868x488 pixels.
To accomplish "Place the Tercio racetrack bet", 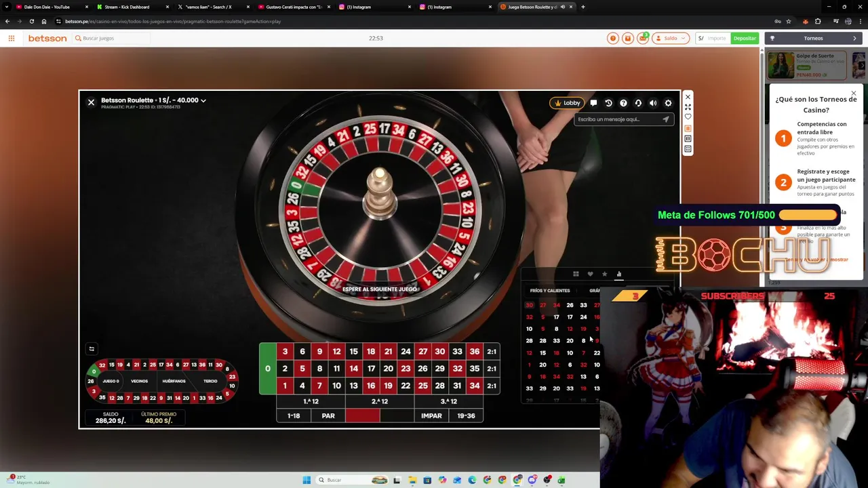I will pos(210,381).
